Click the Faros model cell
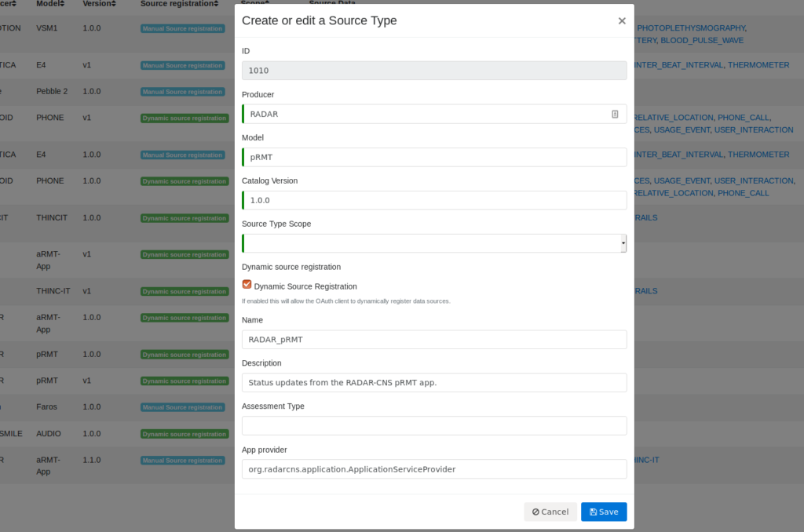This screenshot has width=804, height=532. point(46,406)
